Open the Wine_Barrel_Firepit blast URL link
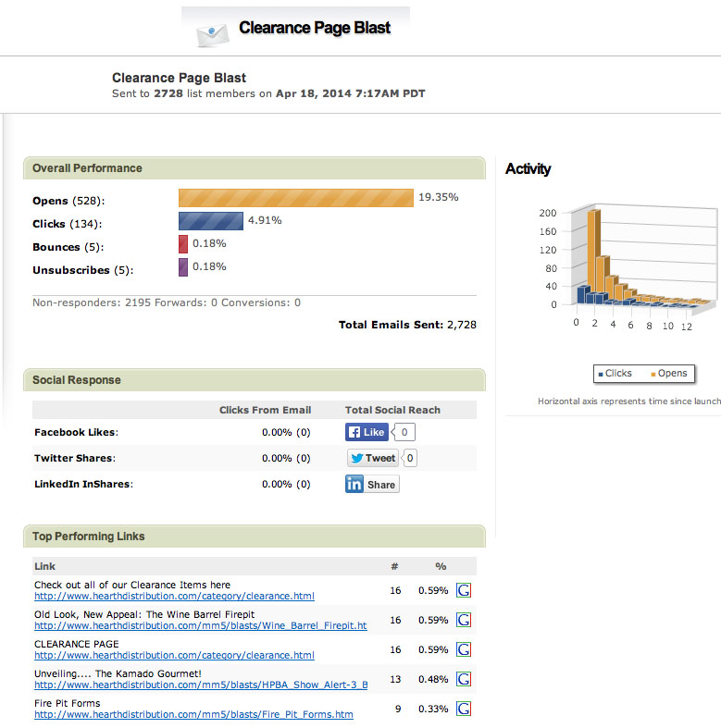This screenshot has height=728, width=721. tap(200, 626)
